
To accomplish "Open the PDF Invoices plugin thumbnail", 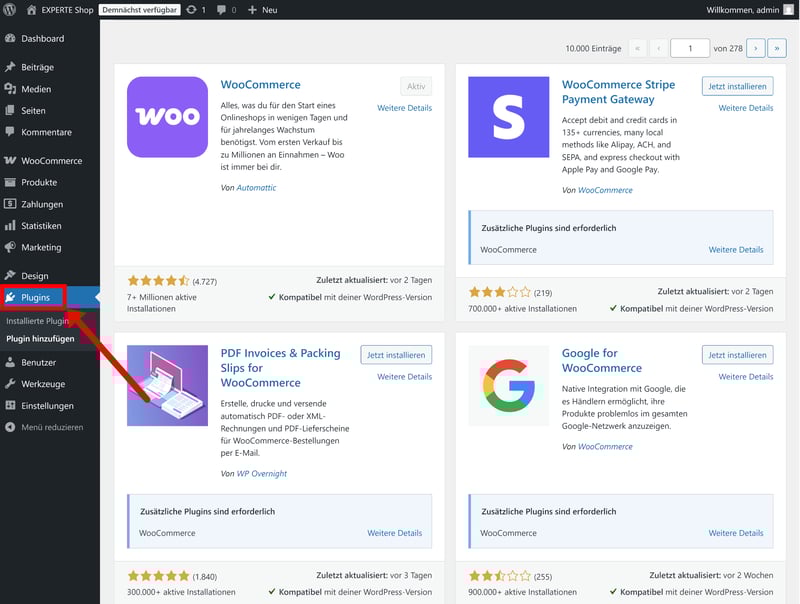I will click(x=167, y=385).
